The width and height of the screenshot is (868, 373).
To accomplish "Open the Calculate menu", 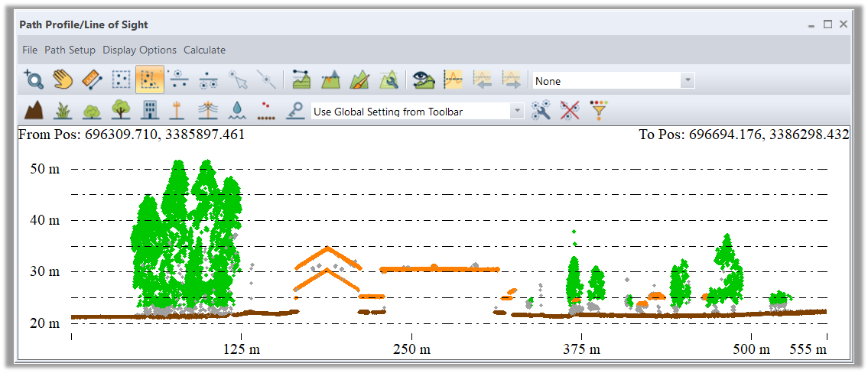I will point(205,50).
